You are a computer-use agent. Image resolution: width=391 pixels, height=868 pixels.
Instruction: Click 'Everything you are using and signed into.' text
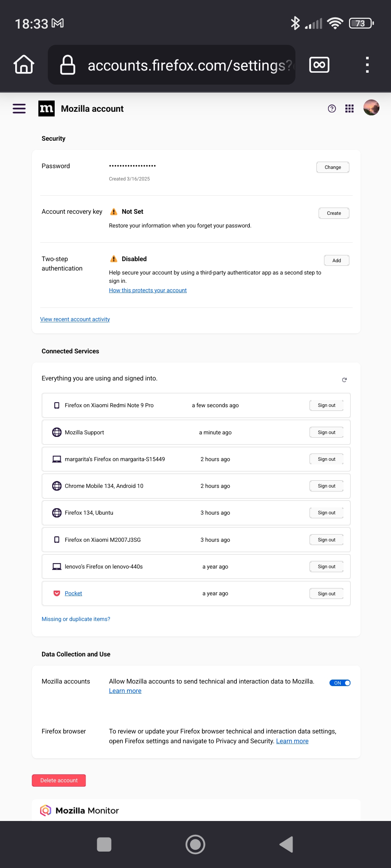(x=100, y=378)
